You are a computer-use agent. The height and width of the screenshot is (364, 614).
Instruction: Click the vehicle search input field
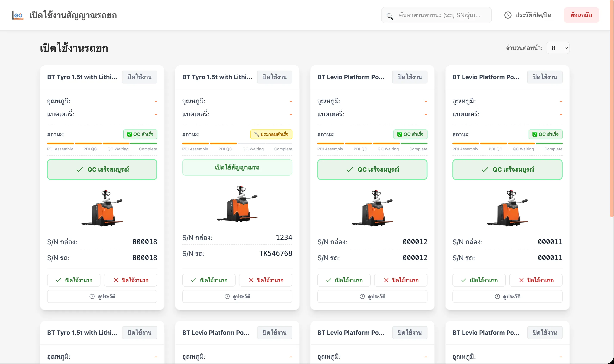(x=441, y=15)
